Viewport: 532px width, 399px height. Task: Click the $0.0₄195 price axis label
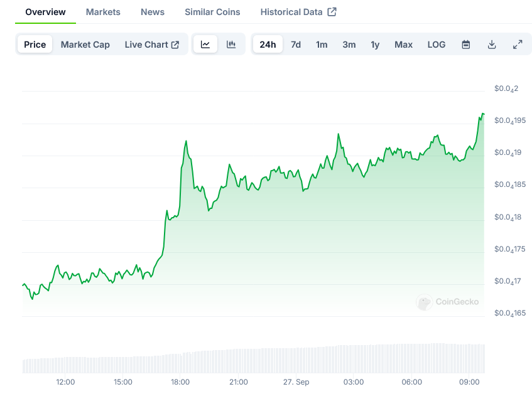click(x=510, y=120)
